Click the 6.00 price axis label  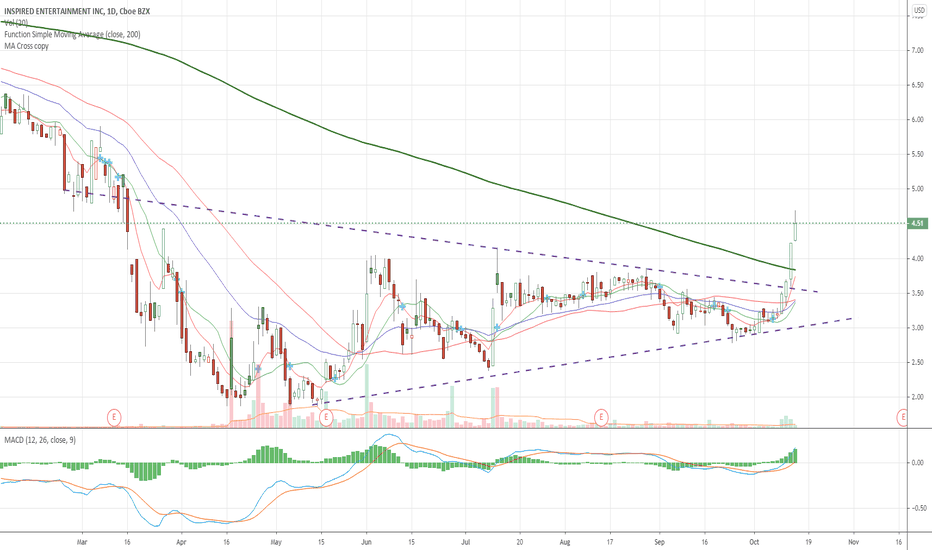(917, 120)
